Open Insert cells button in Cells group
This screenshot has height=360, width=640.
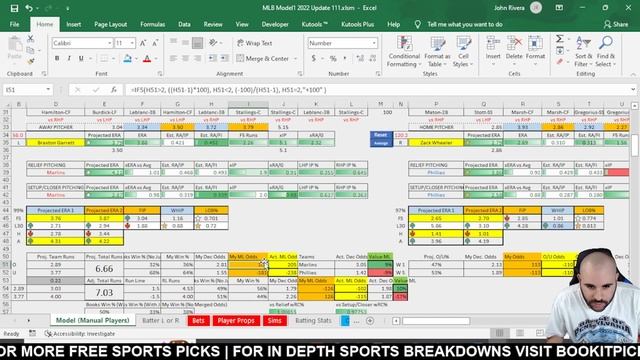(493, 50)
